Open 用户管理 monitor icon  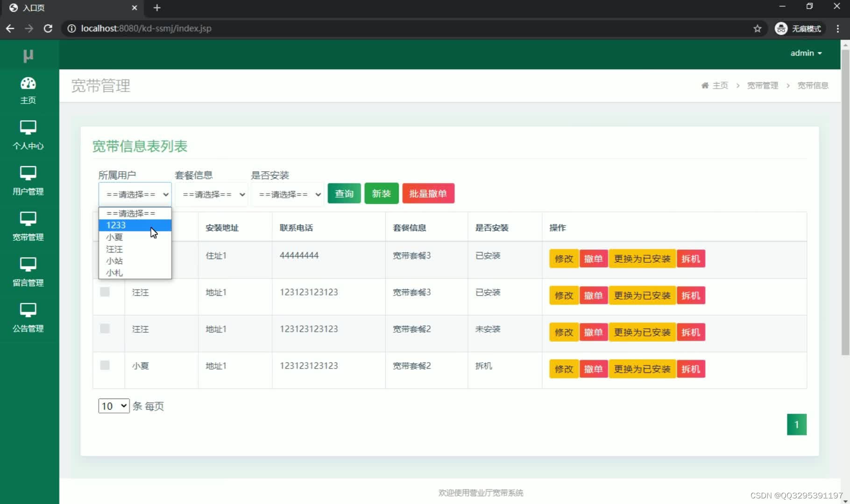[x=28, y=173]
